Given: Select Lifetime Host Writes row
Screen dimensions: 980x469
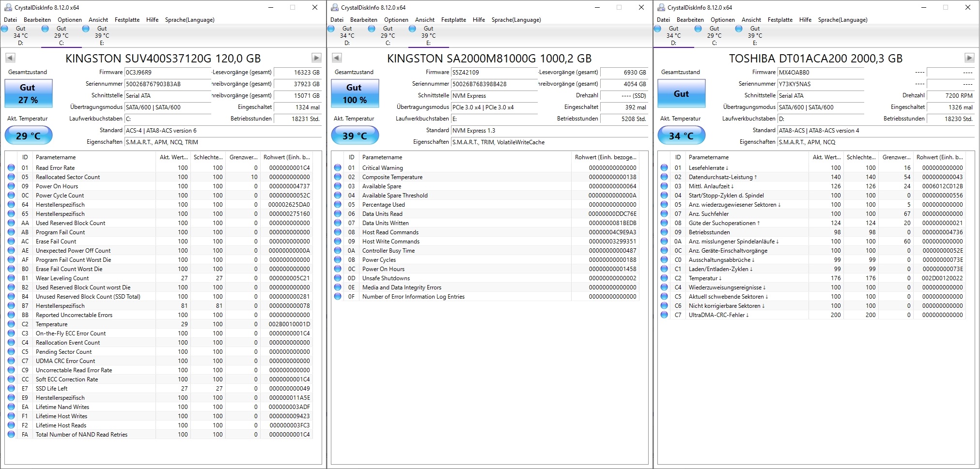Looking at the screenshot, I should click(x=159, y=416).
